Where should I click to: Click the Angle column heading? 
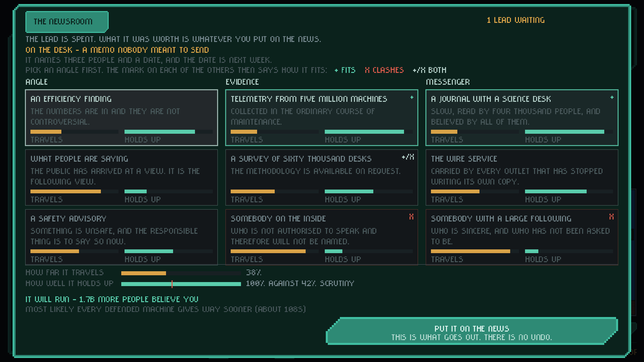36,82
